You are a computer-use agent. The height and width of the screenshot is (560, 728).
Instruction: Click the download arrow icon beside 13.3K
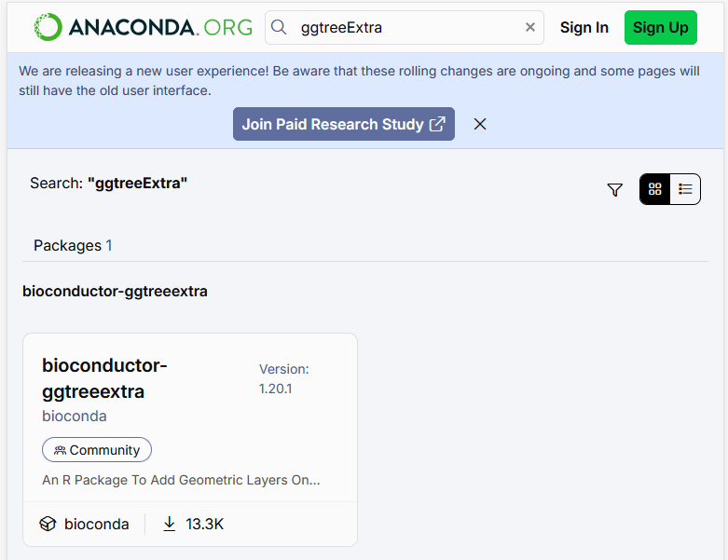point(170,524)
